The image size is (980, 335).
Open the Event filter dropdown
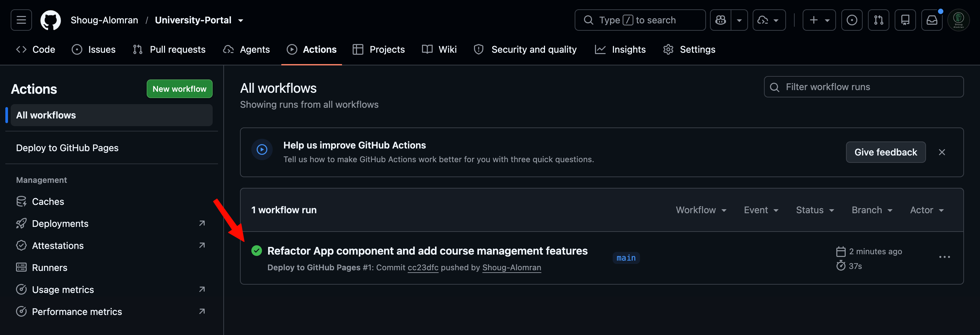pos(761,210)
